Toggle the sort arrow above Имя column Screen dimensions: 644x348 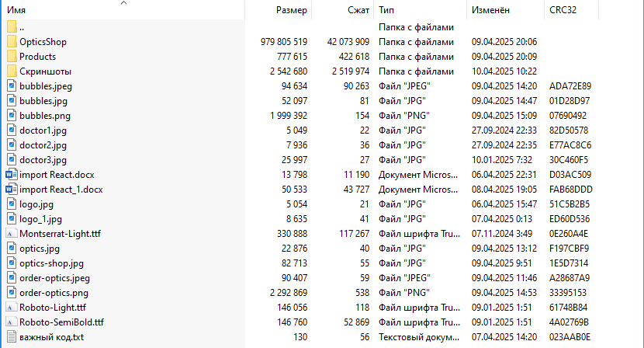(x=123, y=3)
